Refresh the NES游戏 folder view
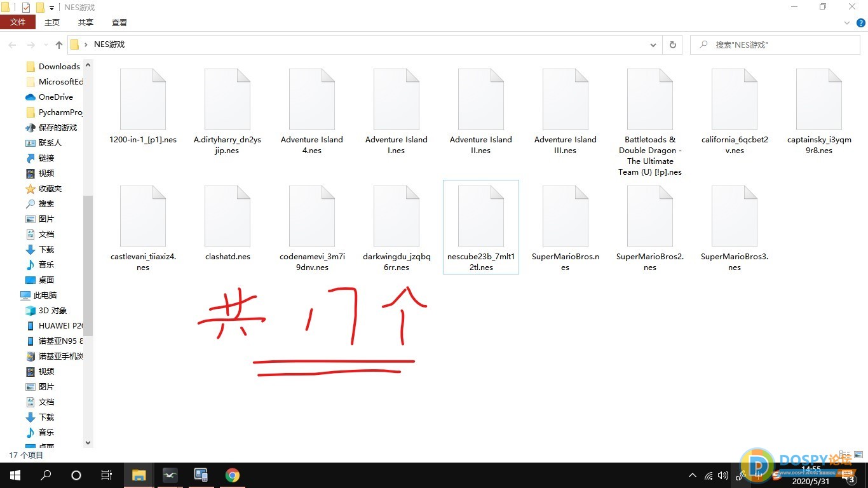This screenshot has width=868, height=488. (672, 45)
